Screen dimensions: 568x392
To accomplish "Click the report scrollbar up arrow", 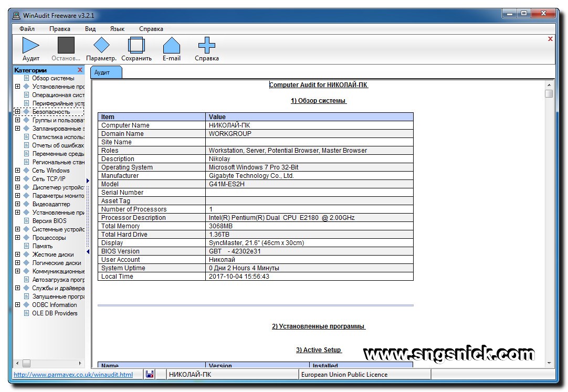I will (549, 84).
